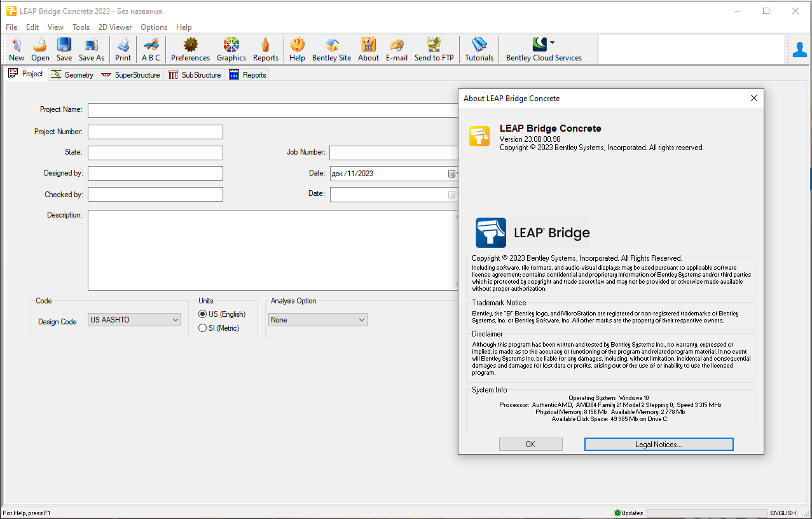The width and height of the screenshot is (812, 519).
Task: Click the LEAP Bridge Concrete app icon in About dialog
Action: point(479,136)
